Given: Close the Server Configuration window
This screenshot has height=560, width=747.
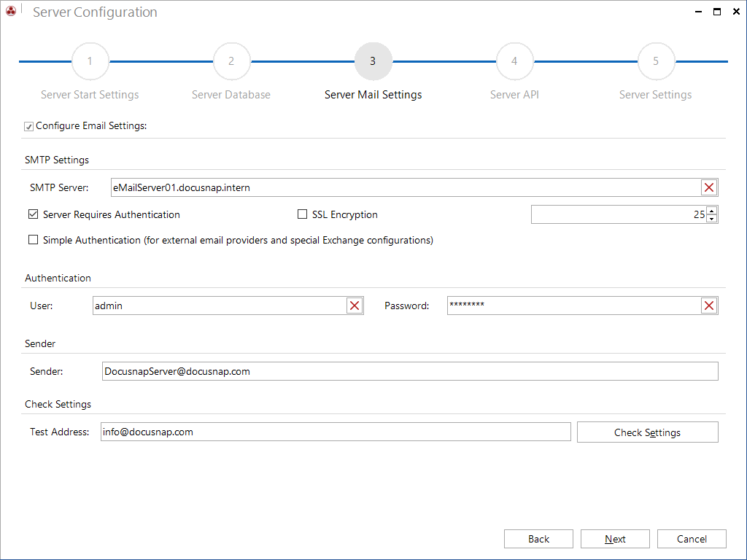Looking at the screenshot, I should tap(736, 12).
